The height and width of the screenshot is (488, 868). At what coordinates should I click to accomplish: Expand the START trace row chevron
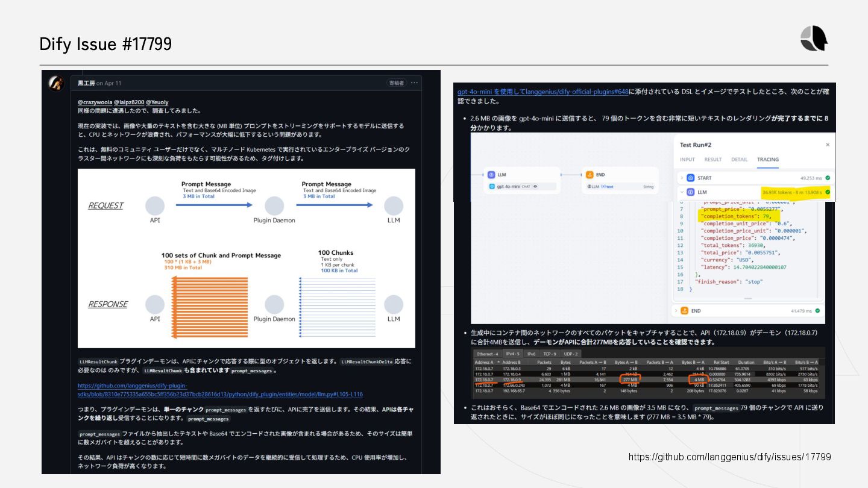(x=682, y=178)
